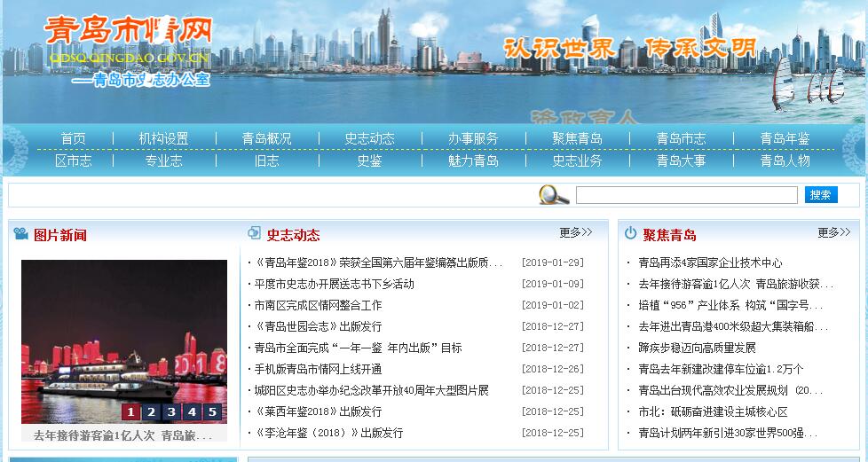
Task: Open the 办事服务 menu item
Action: point(473,138)
